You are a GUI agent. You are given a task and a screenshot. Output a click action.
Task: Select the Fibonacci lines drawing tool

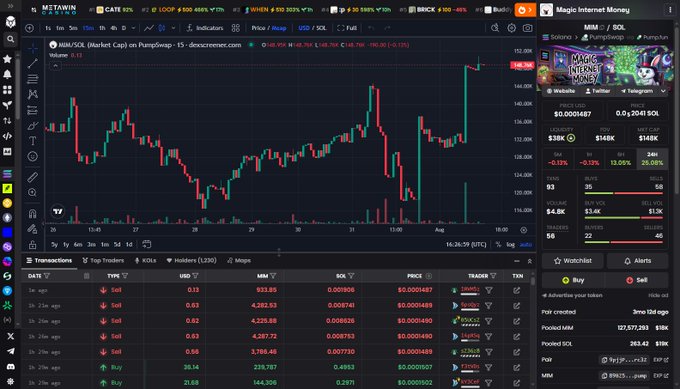click(33, 79)
